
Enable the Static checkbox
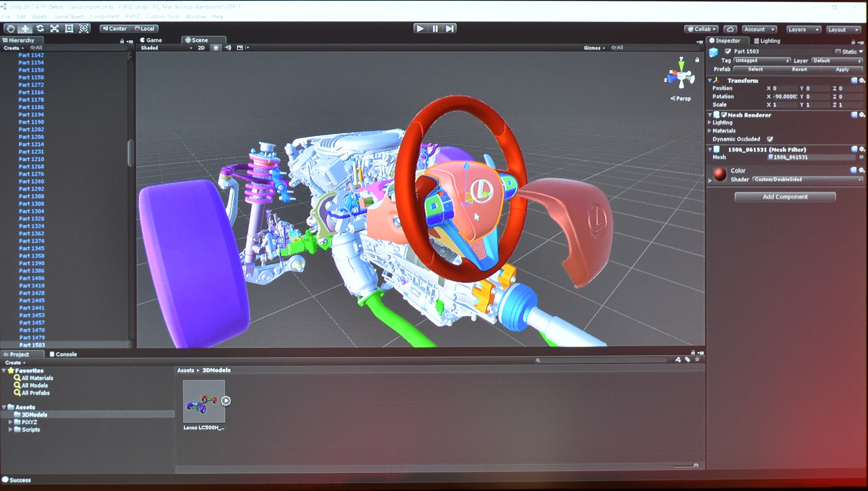tap(838, 51)
